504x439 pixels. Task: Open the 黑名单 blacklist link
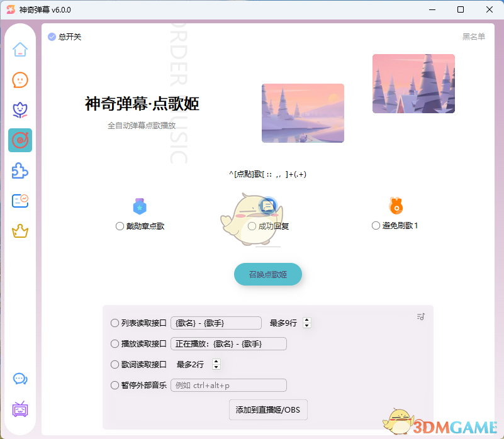(474, 37)
